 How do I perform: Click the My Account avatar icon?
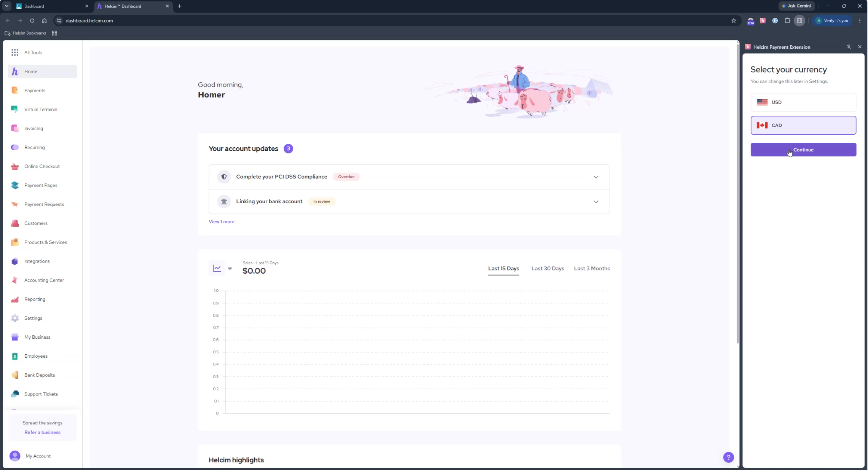(15, 456)
